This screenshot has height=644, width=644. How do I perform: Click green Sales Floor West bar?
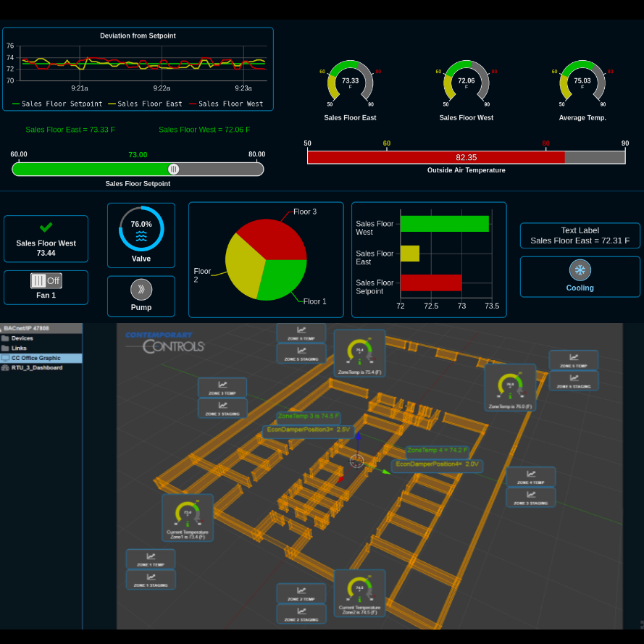[444, 224]
